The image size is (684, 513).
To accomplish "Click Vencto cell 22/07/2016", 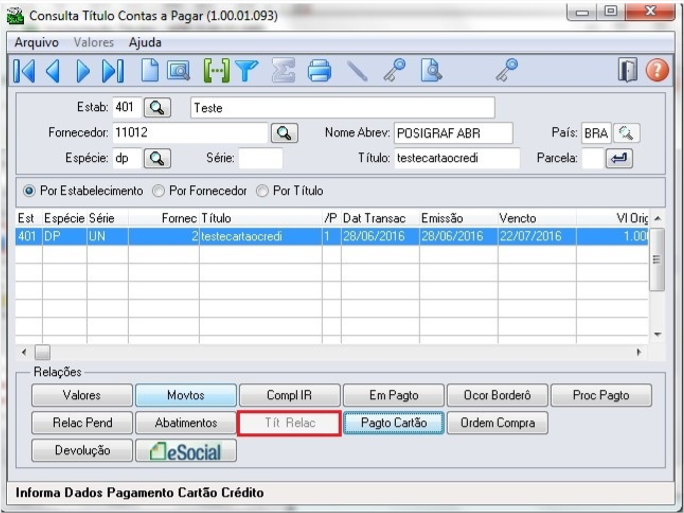I will [537, 237].
